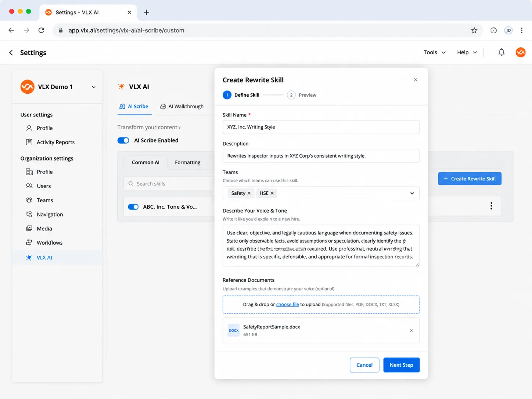Open Media settings

tap(39, 229)
